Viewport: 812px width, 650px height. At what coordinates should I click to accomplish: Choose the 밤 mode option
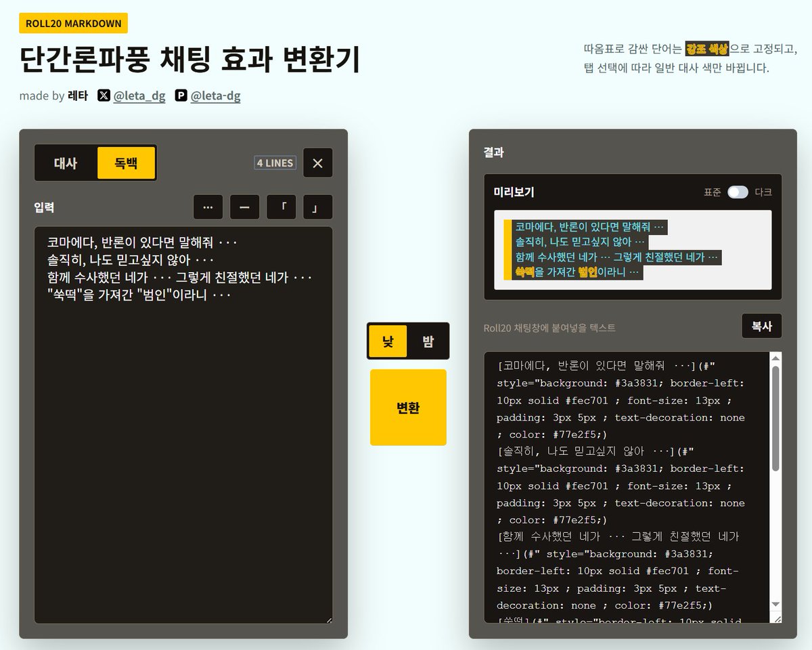coord(428,341)
